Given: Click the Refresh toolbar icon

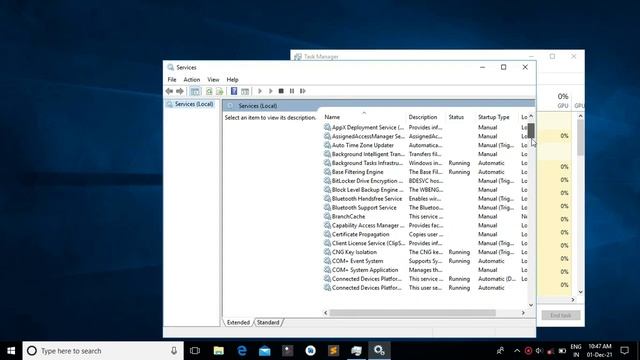Looking at the screenshot, I should click(209, 91).
